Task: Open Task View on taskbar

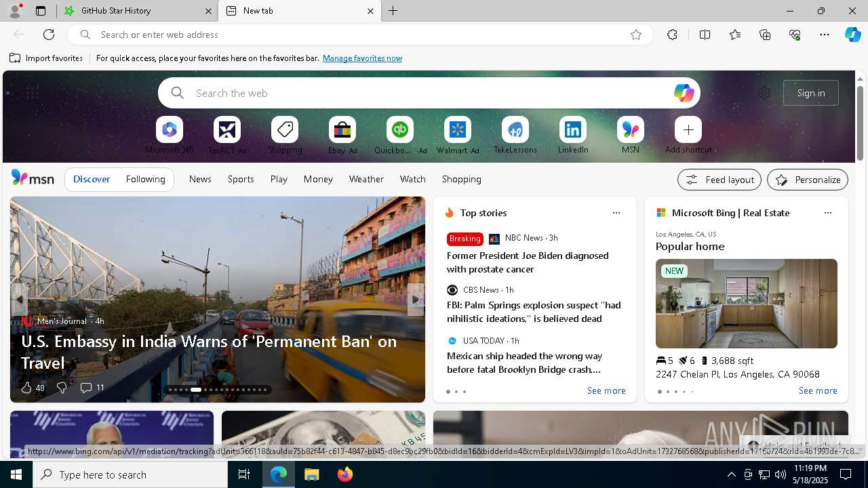Action: [x=244, y=474]
